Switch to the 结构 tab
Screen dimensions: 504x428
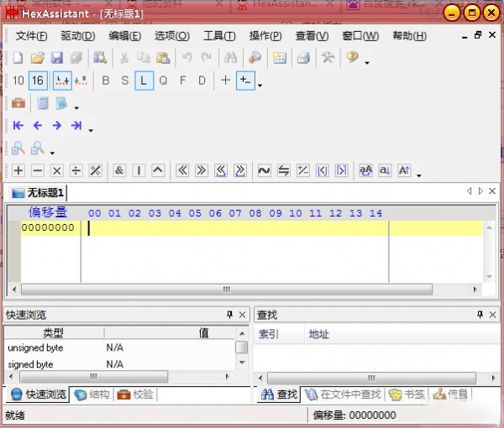(x=92, y=394)
